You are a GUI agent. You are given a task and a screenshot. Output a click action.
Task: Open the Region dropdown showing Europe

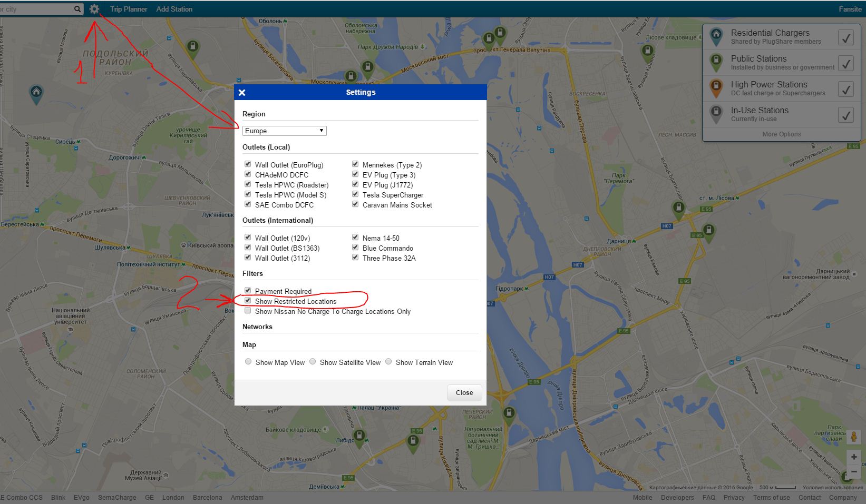click(x=284, y=131)
